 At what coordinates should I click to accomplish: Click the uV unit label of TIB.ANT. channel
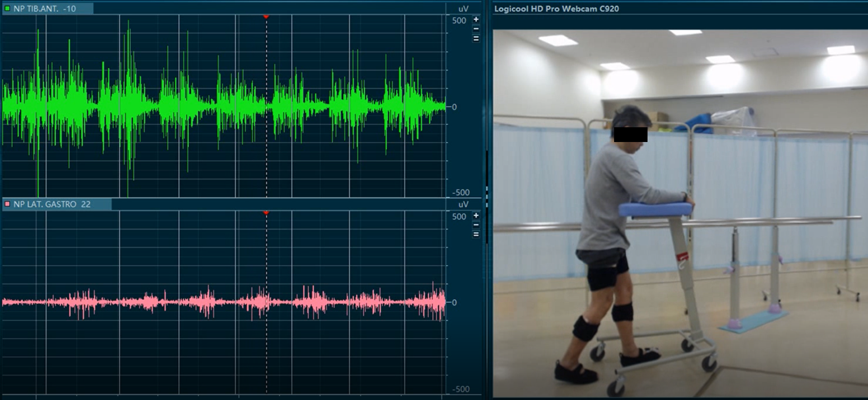click(x=463, y=8)
